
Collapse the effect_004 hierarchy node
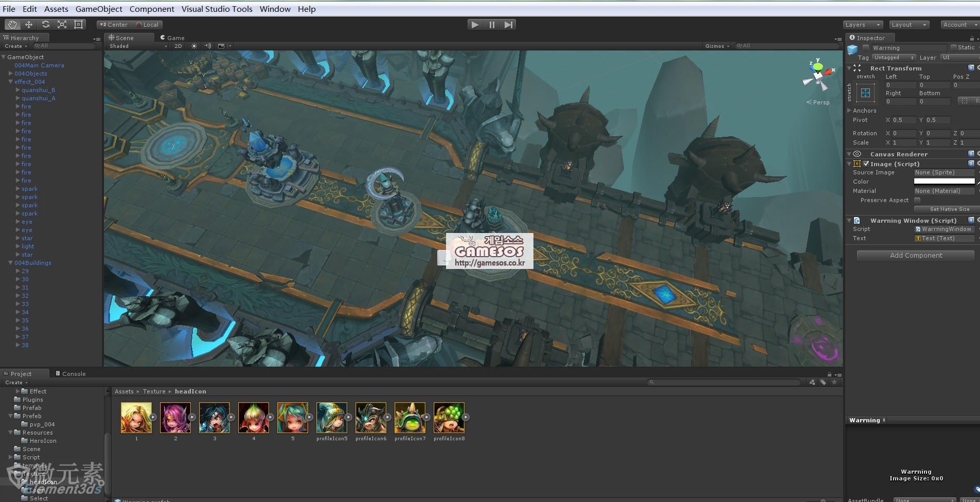[10, 82]
